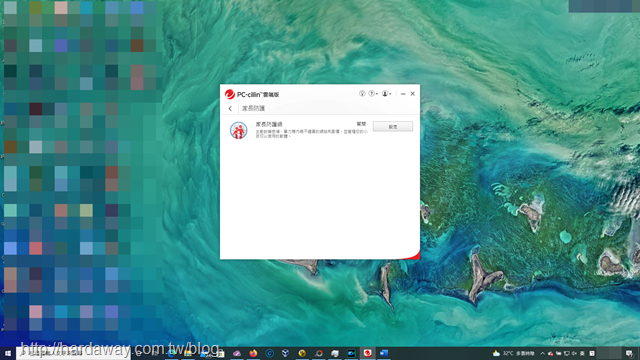640x360 pixels.
Task: Open the account user dropdown in PC-cillin
Action: (x=386, y=94)
